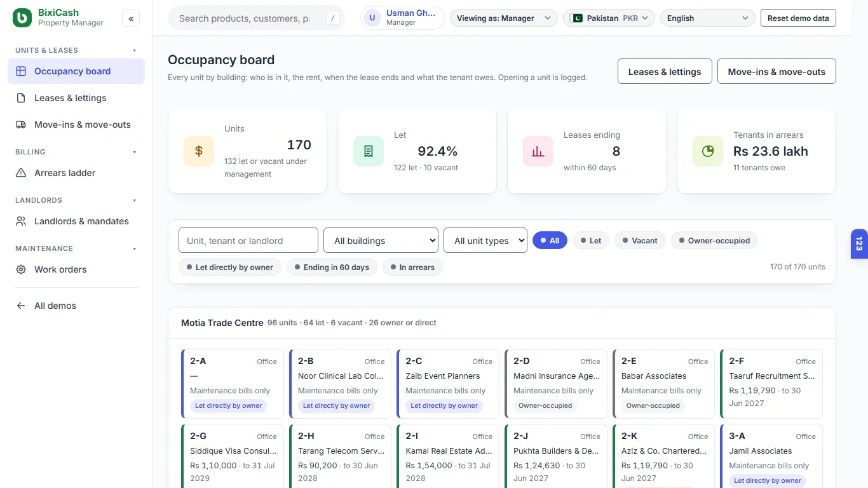868x488 pixels.
Task: Toggle the Vacant filter chip
Action: coord(641,240)
